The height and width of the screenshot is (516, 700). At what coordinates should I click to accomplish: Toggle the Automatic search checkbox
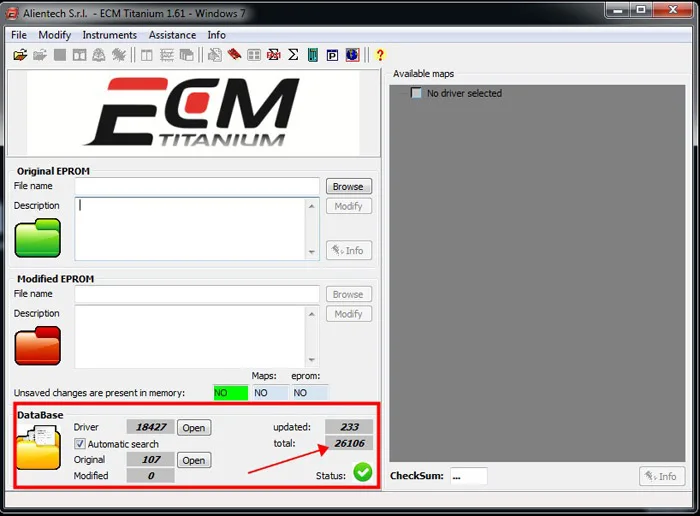[x=79, y=444]
